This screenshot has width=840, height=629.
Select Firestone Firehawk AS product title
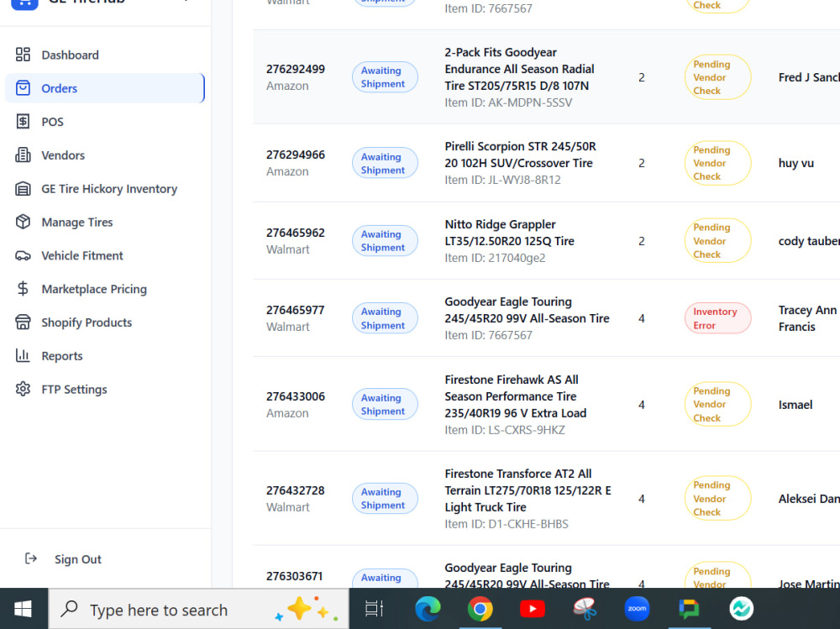(516, 396)
